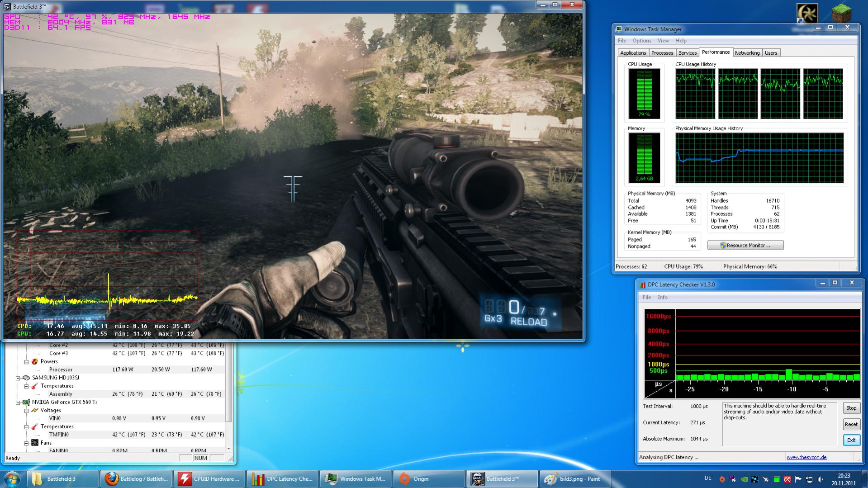Collapse the Powers node
Viewport: 868px width, 488px height.
coord(26,362)
